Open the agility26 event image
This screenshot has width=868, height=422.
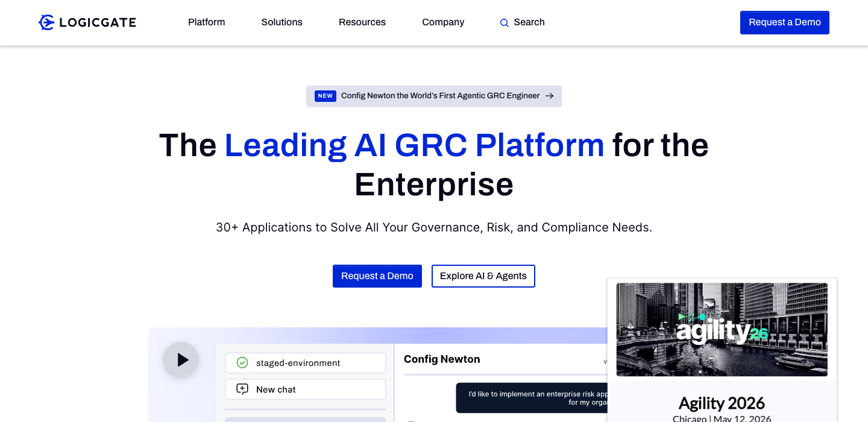722,330
